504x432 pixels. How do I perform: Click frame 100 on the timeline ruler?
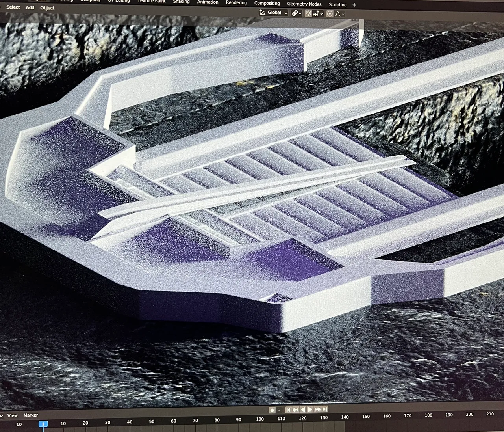click(x=260, y=419)
